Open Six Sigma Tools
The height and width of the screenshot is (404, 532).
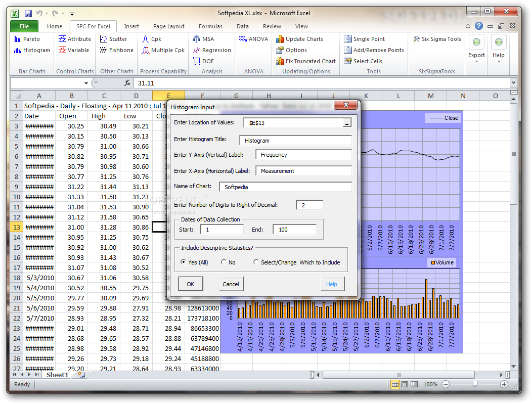[x=437, y=39]
